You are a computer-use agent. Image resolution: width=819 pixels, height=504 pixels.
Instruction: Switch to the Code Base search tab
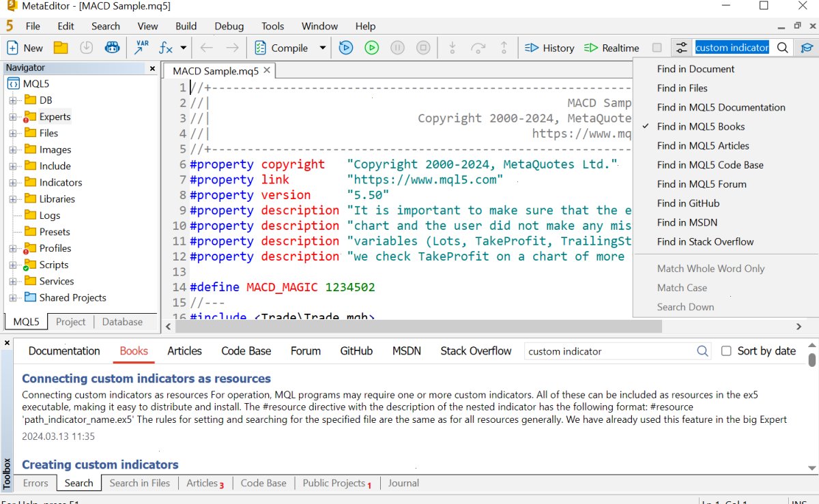(246, 351)
